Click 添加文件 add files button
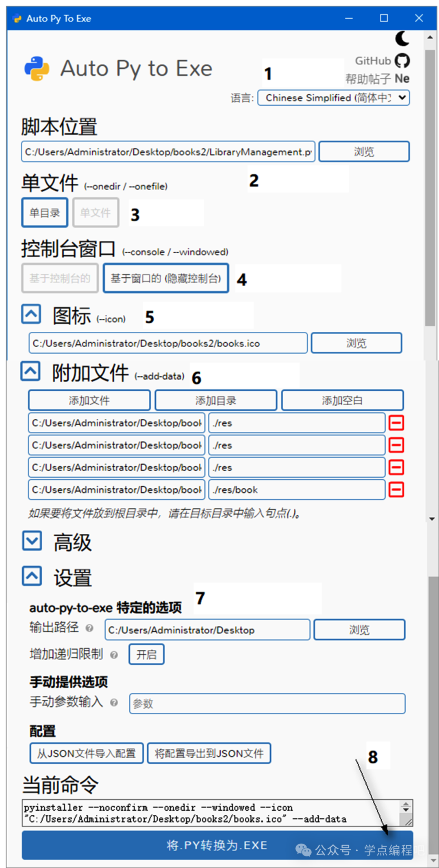 click(x=89, y=400)
